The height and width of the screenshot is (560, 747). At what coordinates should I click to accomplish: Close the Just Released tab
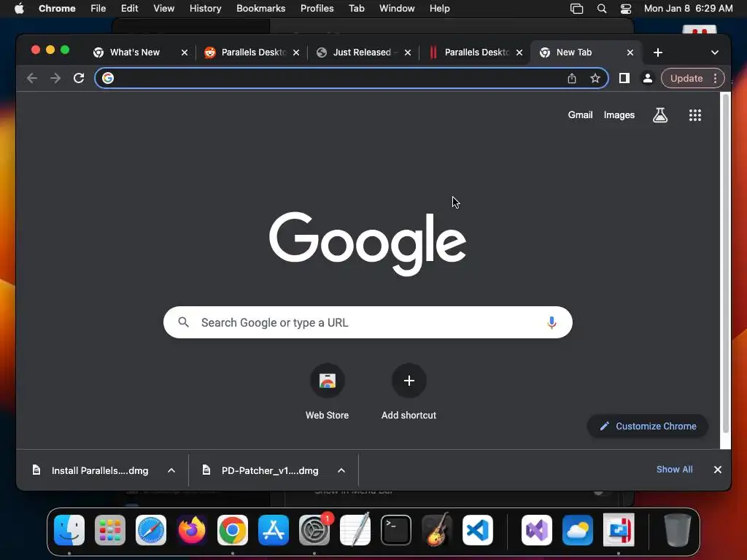tap(407, 52)
